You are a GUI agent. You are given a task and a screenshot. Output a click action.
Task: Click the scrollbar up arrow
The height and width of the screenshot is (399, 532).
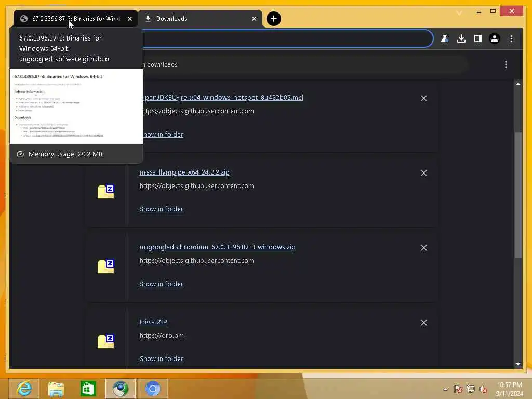coord(518,84)
